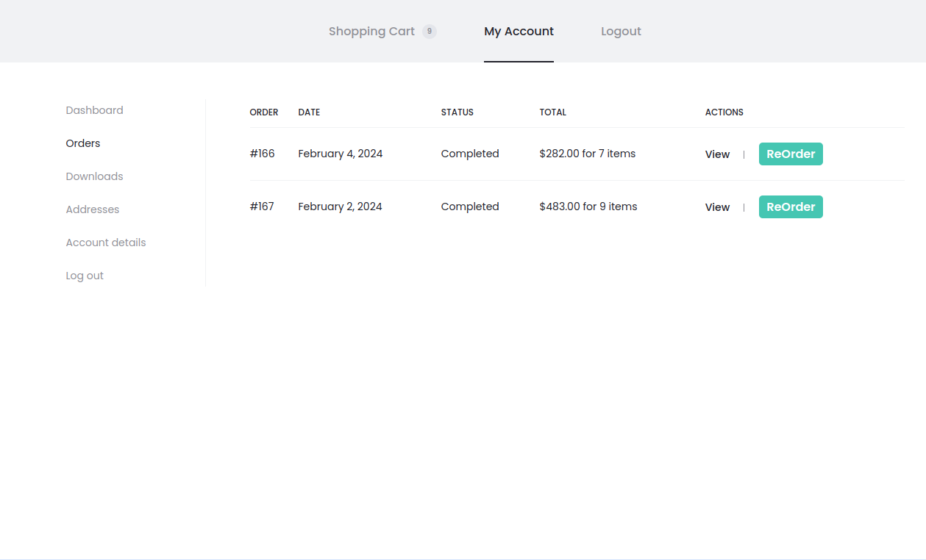
Task: ReOrder order #167
Action: (x=791, y=207)
